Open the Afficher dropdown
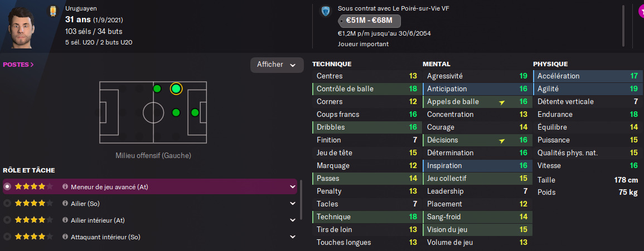 pyautogui.click(x=277, y=65)
